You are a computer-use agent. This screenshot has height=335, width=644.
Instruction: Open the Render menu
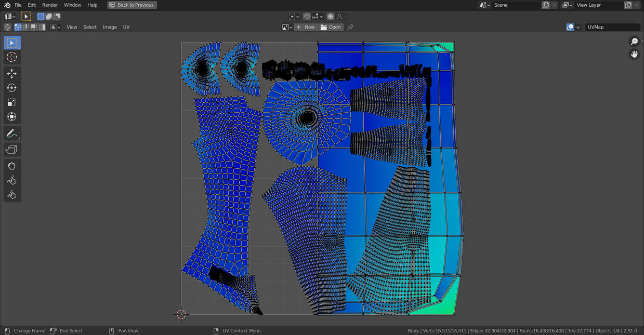(50, 5)
